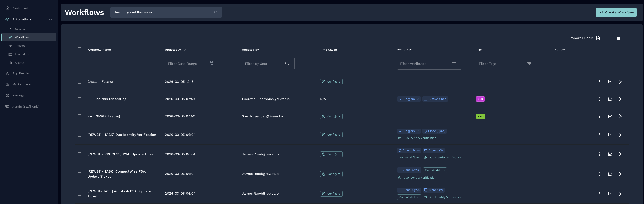
Task: Check the checkbox for lu - use this for testing
Action: tap(79, 99)
